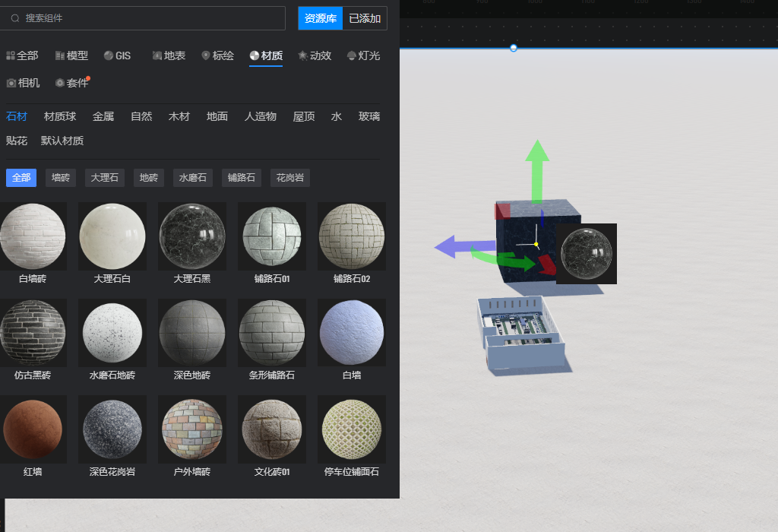
Task: Open the 相机 category
Action: click(23, 83)
